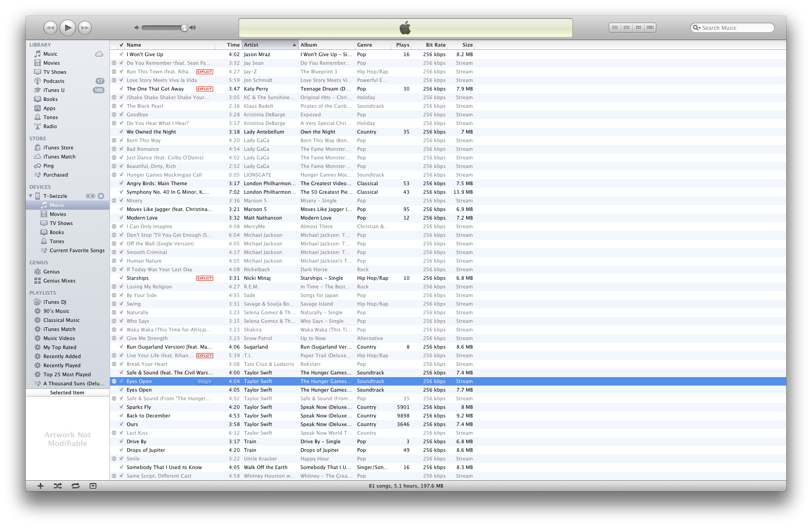Uncheck the Drops of Jupiter song
The height and width of the screenshot is (527, 812).
click(121, 450)
